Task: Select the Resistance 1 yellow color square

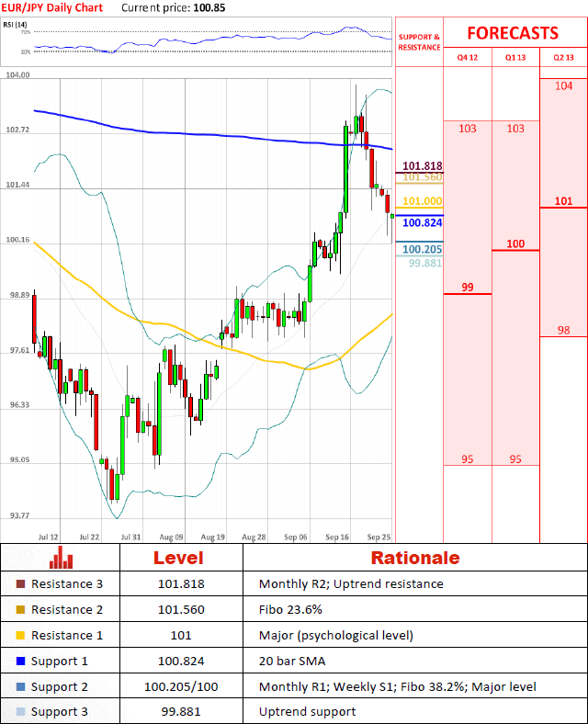Action: pos(21,636)
